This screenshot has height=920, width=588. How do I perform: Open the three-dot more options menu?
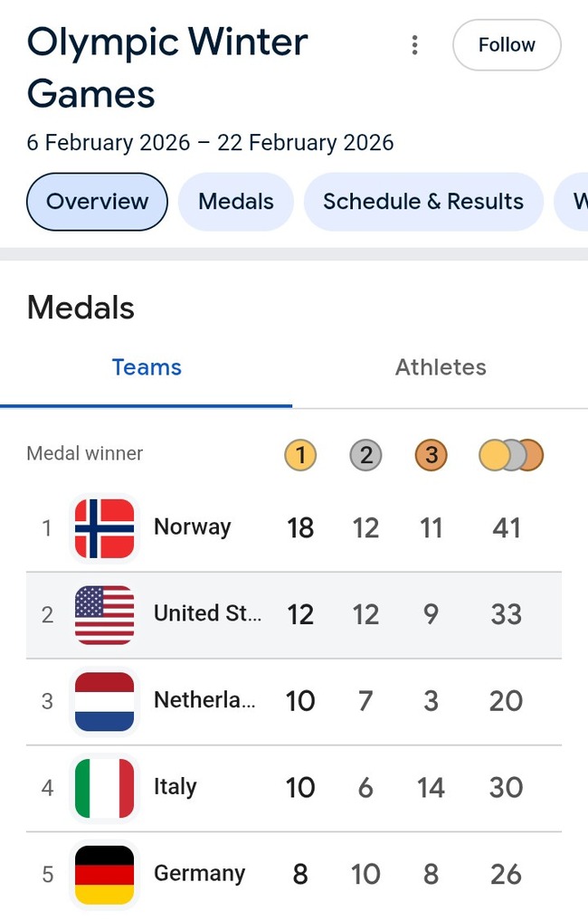[414, 45]
